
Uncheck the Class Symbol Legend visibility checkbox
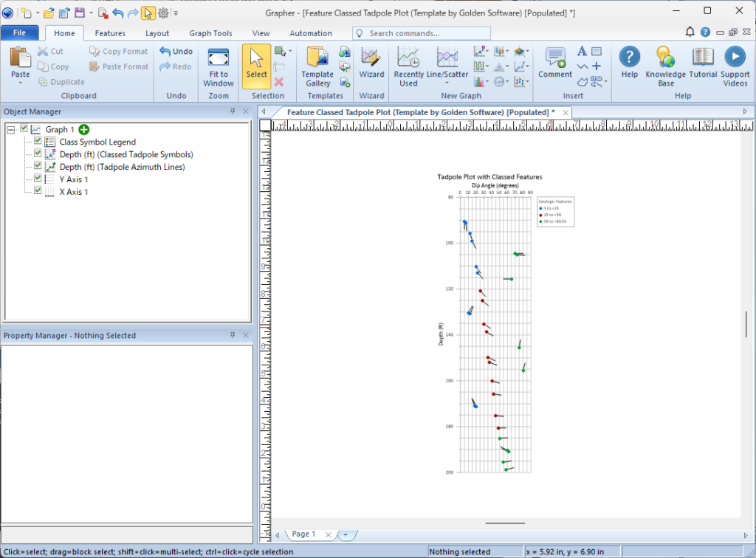[38, 142]
